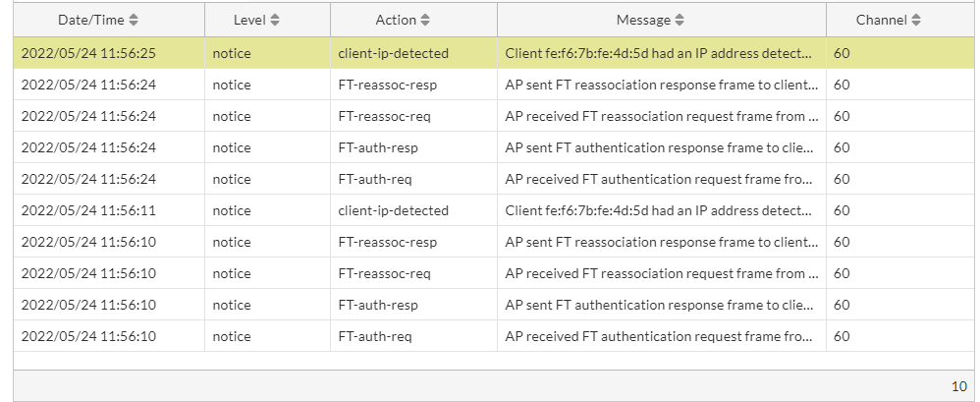The height and width of the screenshot is (402, 980).
Task: Click sort arrows beside Message header
Action: click(x=680, y=20)
